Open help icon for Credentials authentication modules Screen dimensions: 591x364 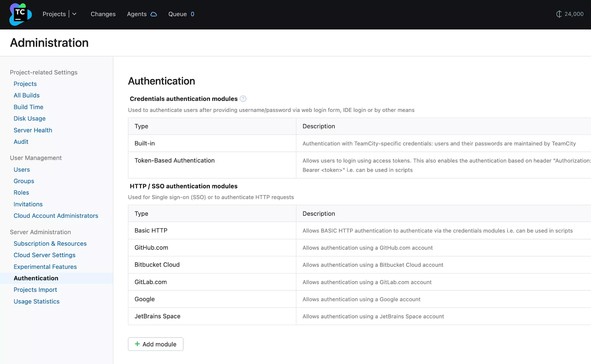point(243,99)
